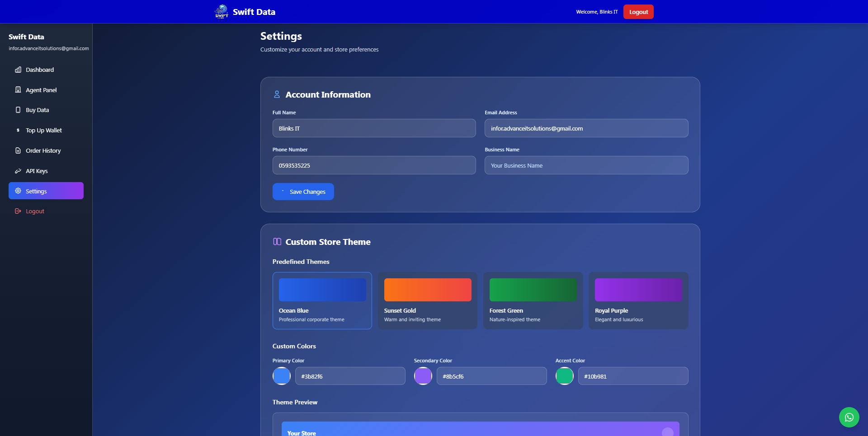Open the Primary Color swatch picker

pyautogui.click(x=281, y=376)
